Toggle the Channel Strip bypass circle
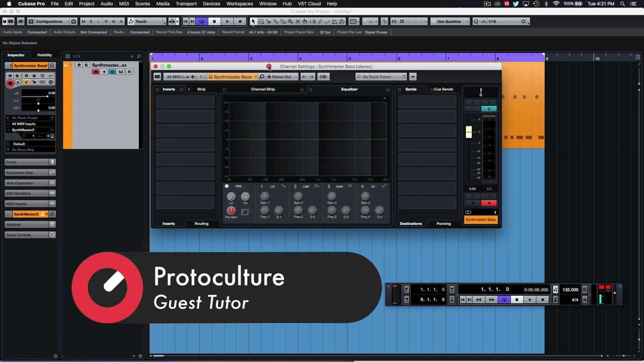 (224, 89)
